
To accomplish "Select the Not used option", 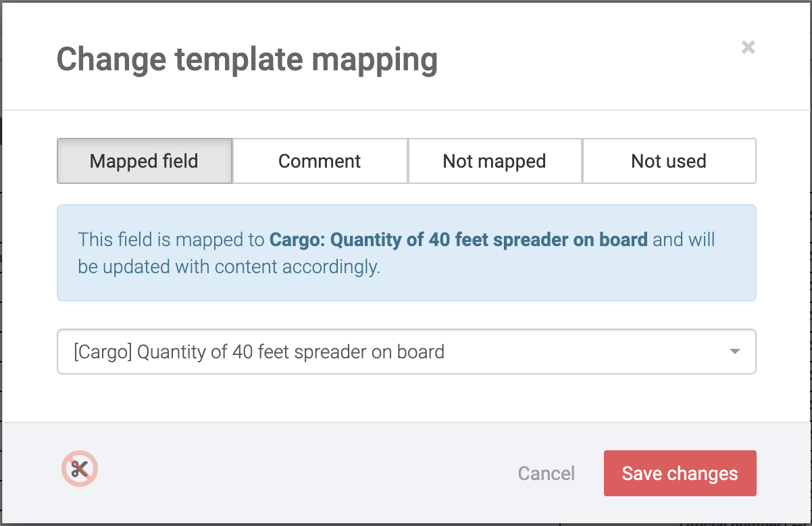I will coord(668,161).
